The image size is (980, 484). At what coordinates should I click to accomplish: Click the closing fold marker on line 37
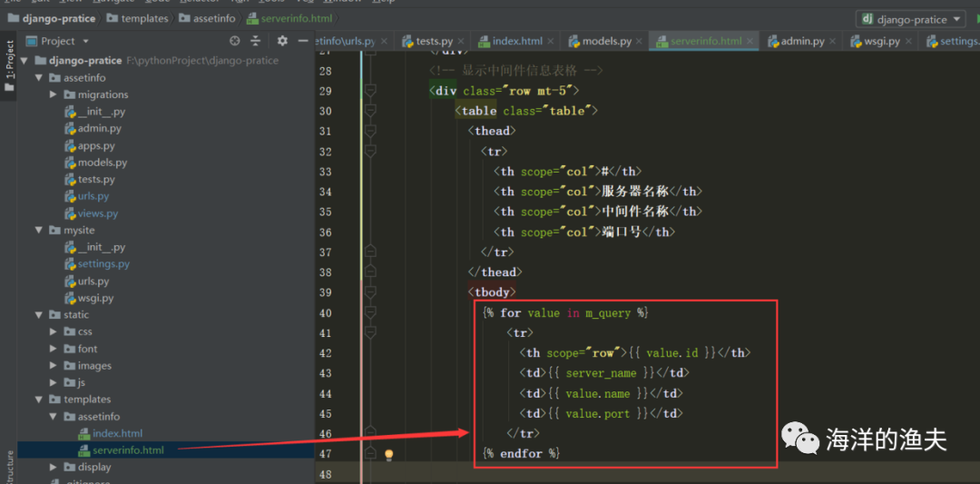[370, 252]
